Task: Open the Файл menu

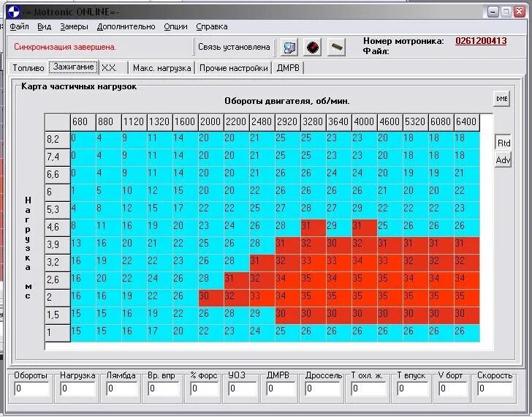Action: point(19,26)
